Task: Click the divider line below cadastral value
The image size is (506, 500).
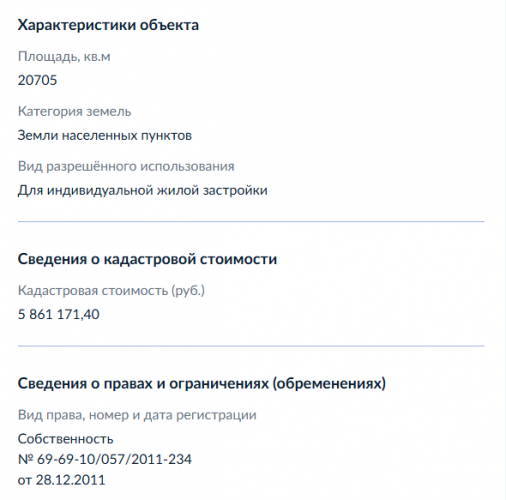Action: coord(251,346)
